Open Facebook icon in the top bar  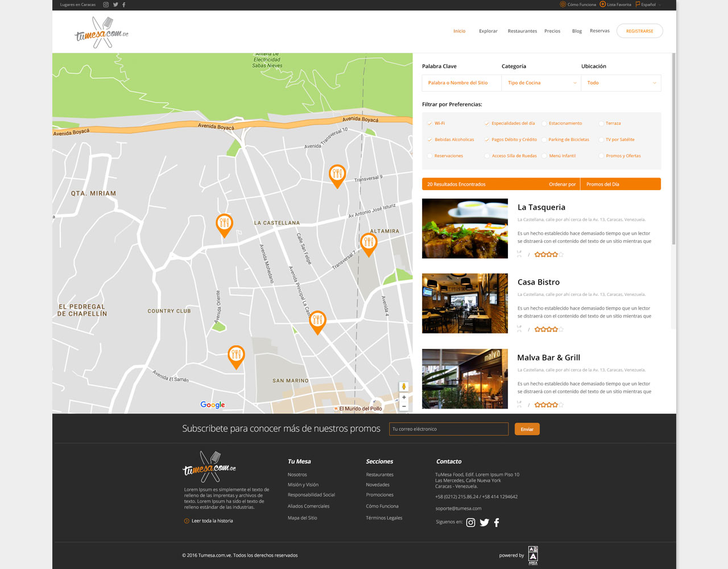[124, 5]
